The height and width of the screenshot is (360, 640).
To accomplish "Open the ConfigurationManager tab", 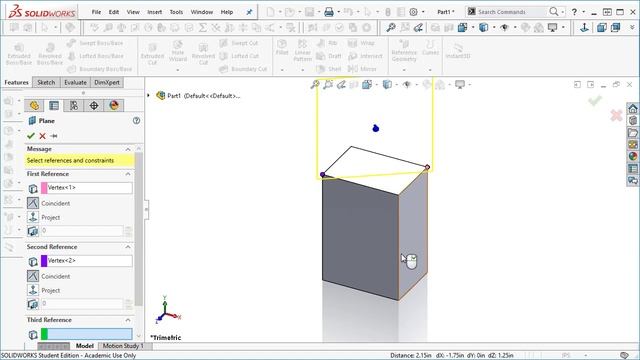I will 74,106.
